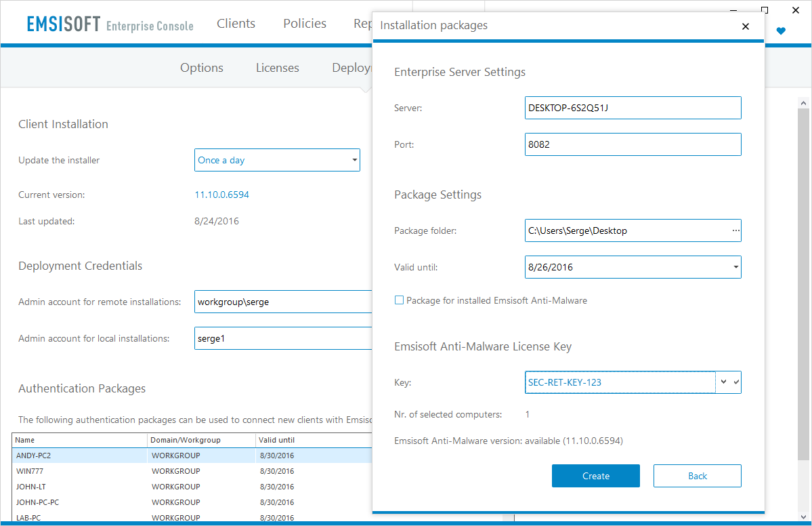
Task: Browse for package folder via ellipsis button
Action: pos(735,230)
